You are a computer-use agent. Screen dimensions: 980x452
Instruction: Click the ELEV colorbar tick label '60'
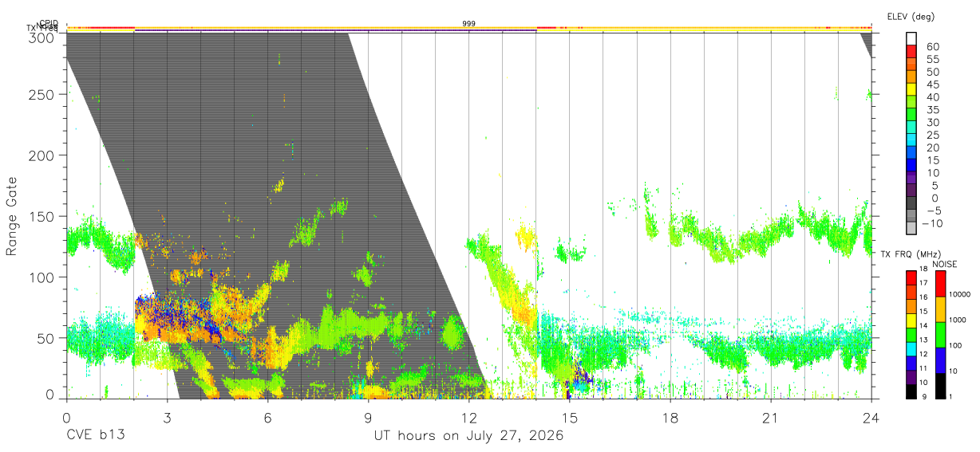tap(932, 46)
